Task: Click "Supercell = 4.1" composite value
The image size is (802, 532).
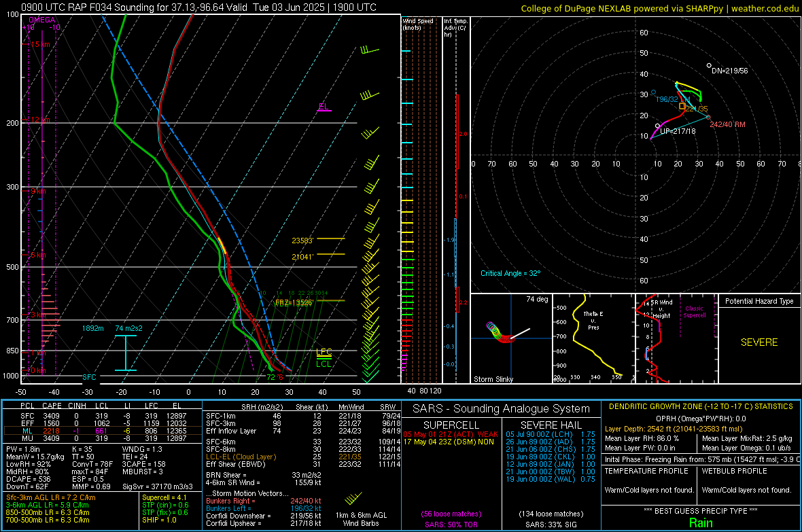Action: click(164, 498)
